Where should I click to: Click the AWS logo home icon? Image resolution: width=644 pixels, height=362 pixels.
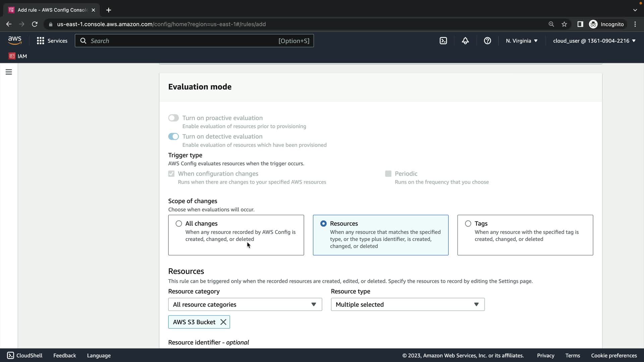coord(15,41)
